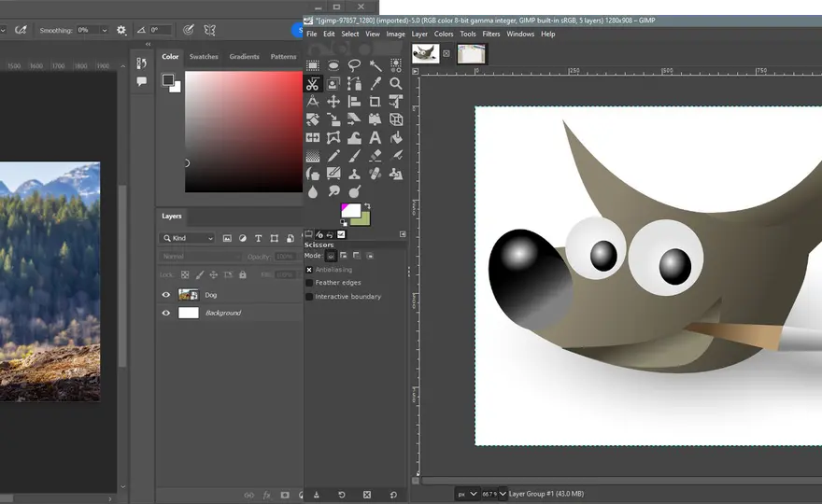This screenshot has width=822, height=504.
Task: Select GIMP's Text tool
Action: (376, 138)
